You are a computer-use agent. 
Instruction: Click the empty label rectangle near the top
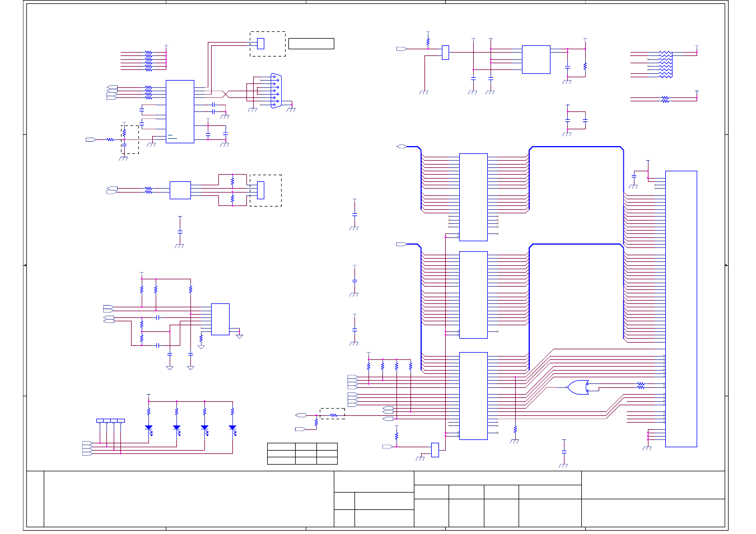tap(311, 44)
